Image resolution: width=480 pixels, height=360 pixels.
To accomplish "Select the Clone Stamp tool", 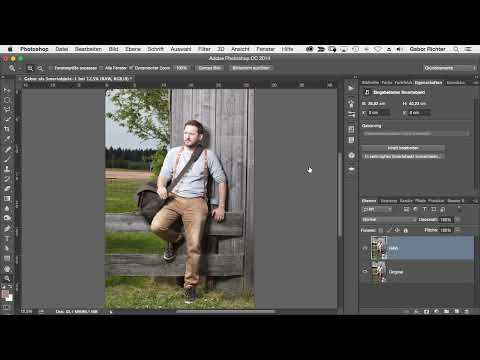I will 7,169.
